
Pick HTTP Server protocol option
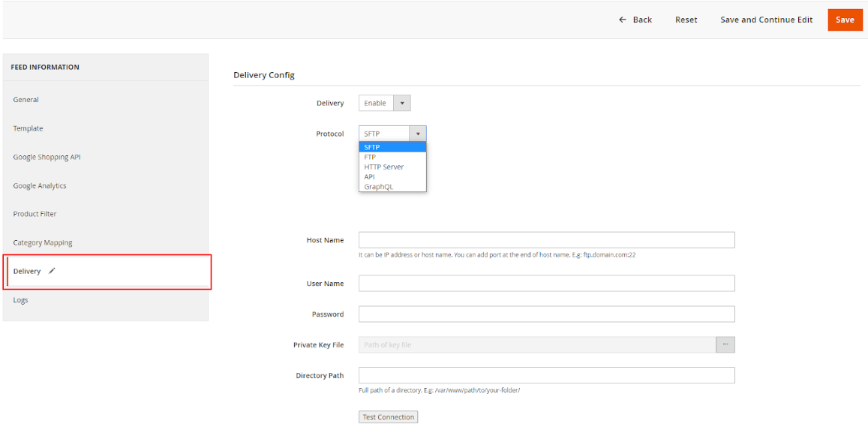click(x=383, y=167)
